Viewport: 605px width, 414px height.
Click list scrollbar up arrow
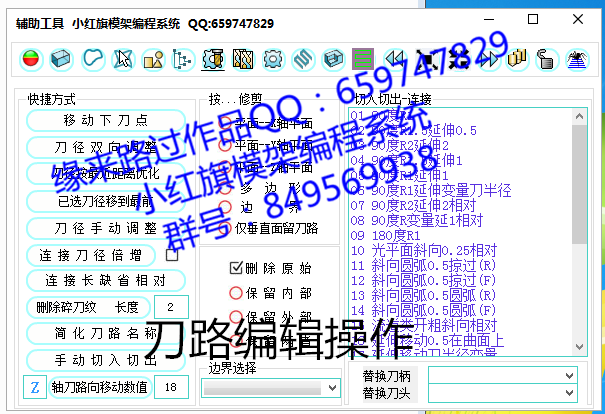[x=579, y=116]
